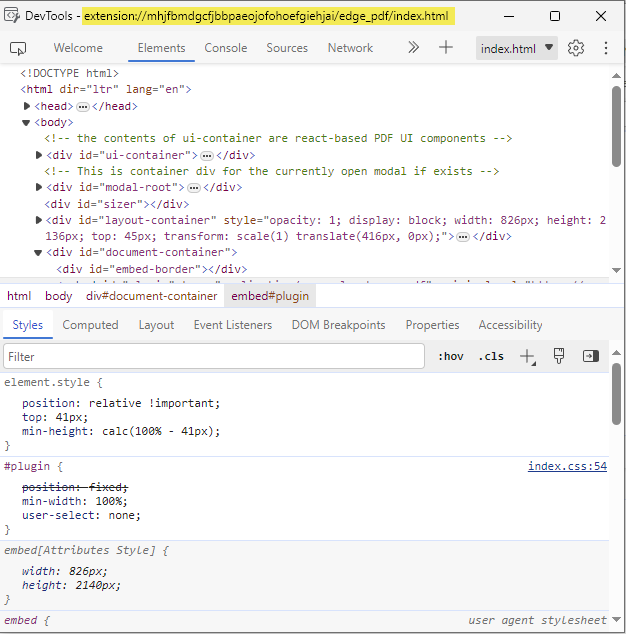The width and height of the screenshot is (626, 634).
Task: Click the #plugin selector text
Action: point(27,466)
